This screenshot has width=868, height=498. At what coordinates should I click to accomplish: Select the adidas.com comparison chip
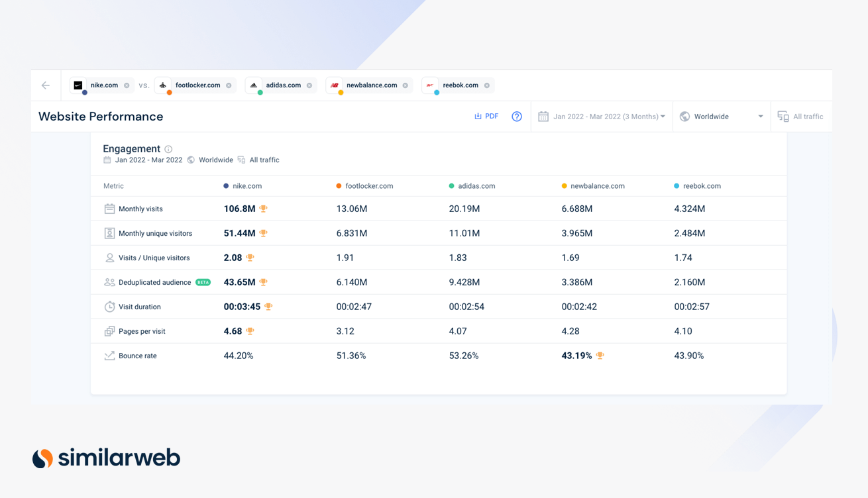point(281,85)
